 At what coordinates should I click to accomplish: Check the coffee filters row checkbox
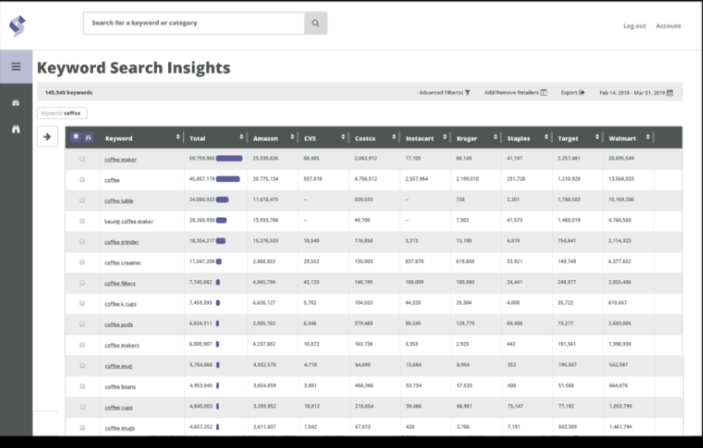point(82,283)
